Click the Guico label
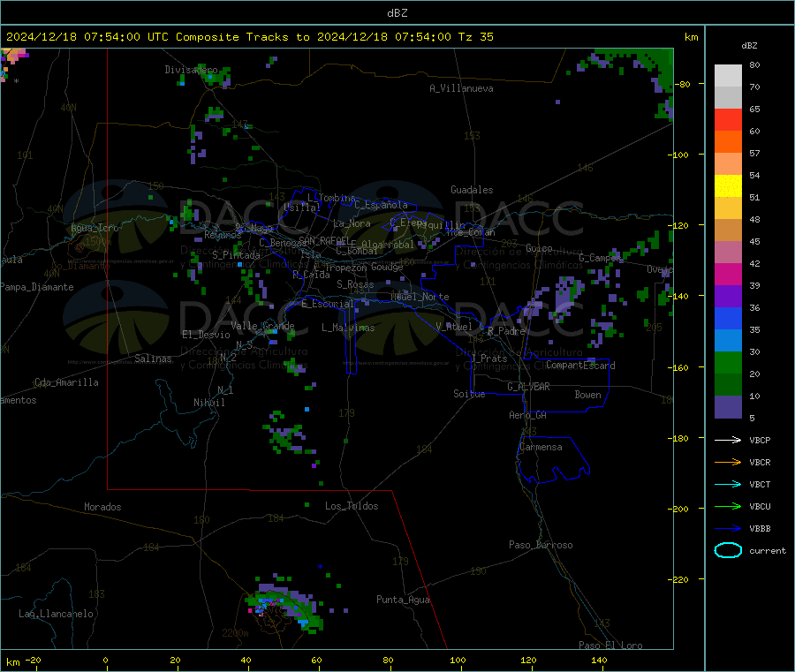 point(539,248)
